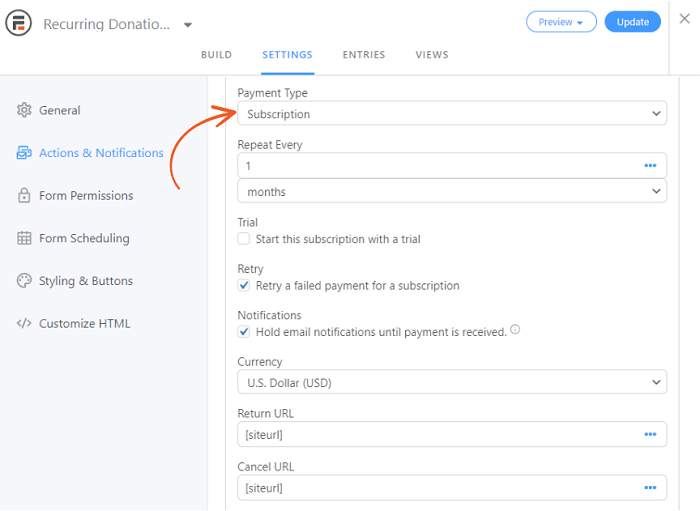Image resolution: width=700 pixels, height=511 pixels.
Task: Switch to the BUILD tab
Action: tap(217, 55)
